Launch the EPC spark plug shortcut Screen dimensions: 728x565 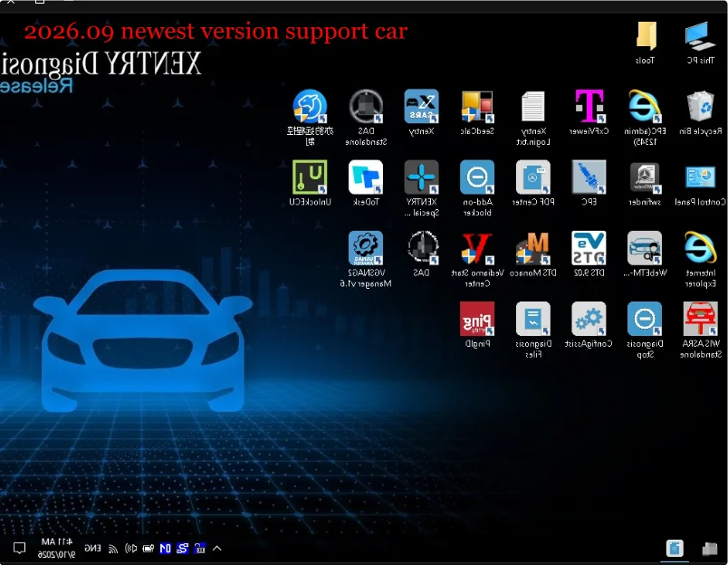[589, 184]
